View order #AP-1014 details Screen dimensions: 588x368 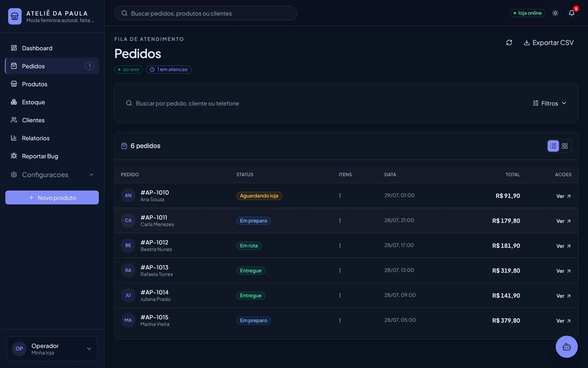(x=563, y=296)
